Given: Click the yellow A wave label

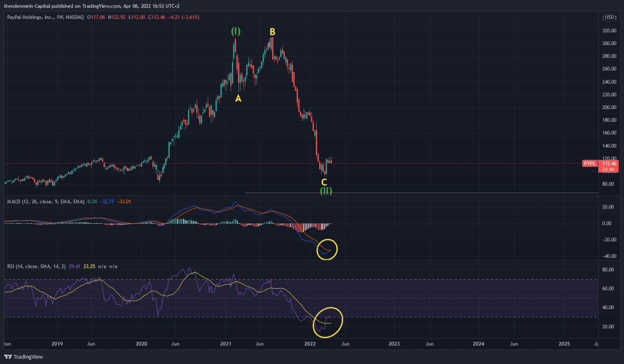Looking at the screenshot, I should [238, 98].
